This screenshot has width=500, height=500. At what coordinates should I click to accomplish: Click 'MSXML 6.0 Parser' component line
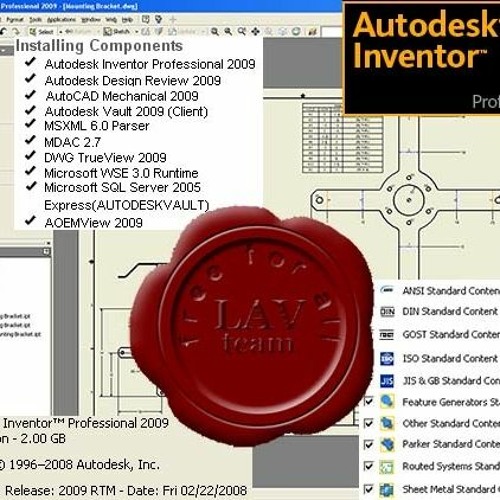pos(97,126)
